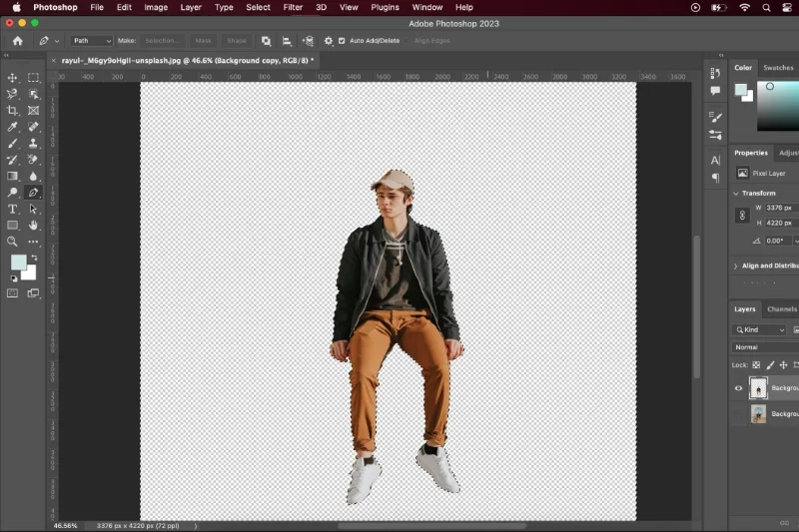Click Make Selection button
Image resolution: width=799 pixels, height=532 pixels.
[x=162, y=41]
